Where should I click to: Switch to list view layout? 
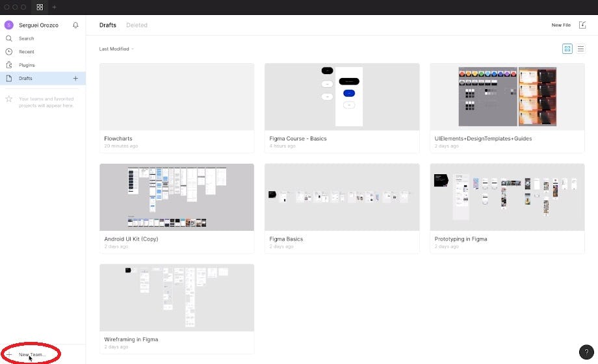[580, 49]
